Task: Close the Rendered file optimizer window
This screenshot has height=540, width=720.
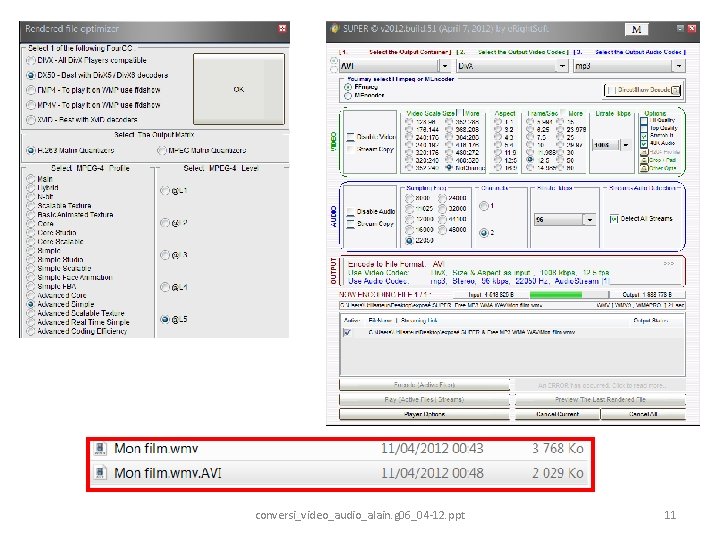Action: pos(282,28)
